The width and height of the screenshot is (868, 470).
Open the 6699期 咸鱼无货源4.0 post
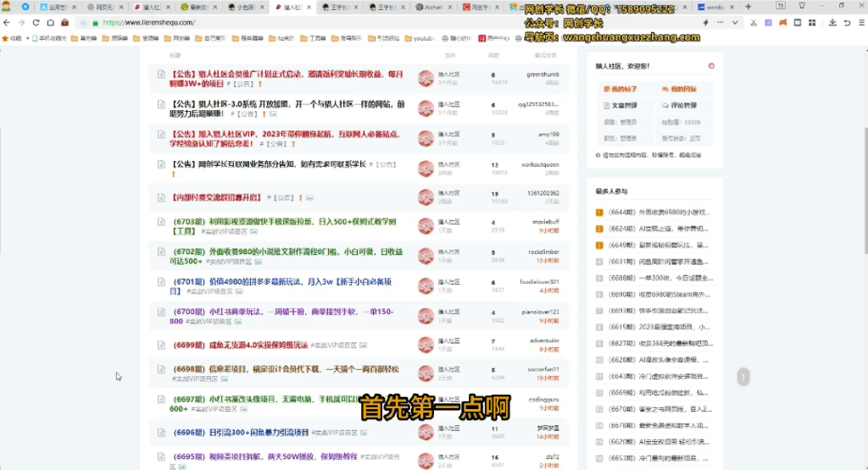pyautogui.click(x=239, y=345)
